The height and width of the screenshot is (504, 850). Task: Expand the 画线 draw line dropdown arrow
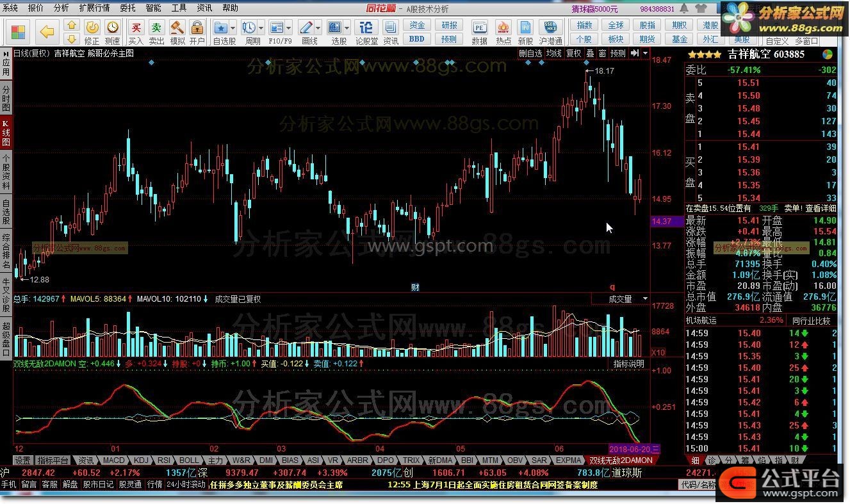(318, 28)
